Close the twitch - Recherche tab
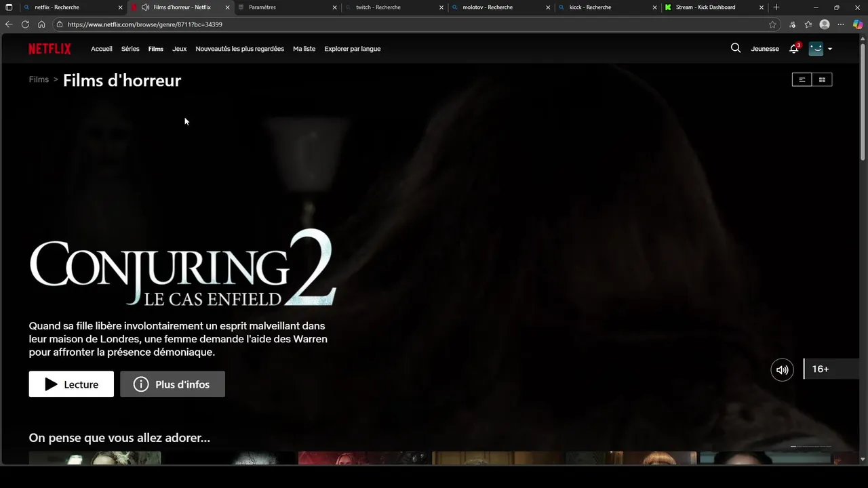 [x=441, y=7]
